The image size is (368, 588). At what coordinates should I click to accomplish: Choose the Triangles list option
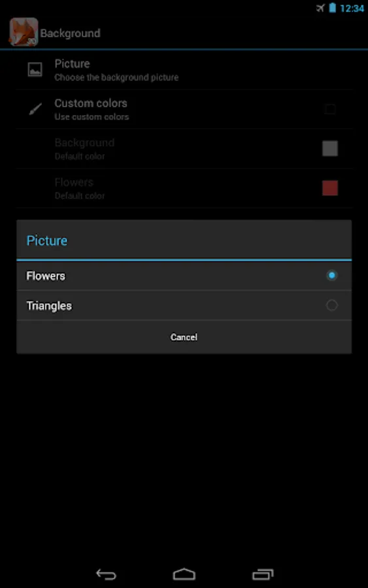(184, 305)
